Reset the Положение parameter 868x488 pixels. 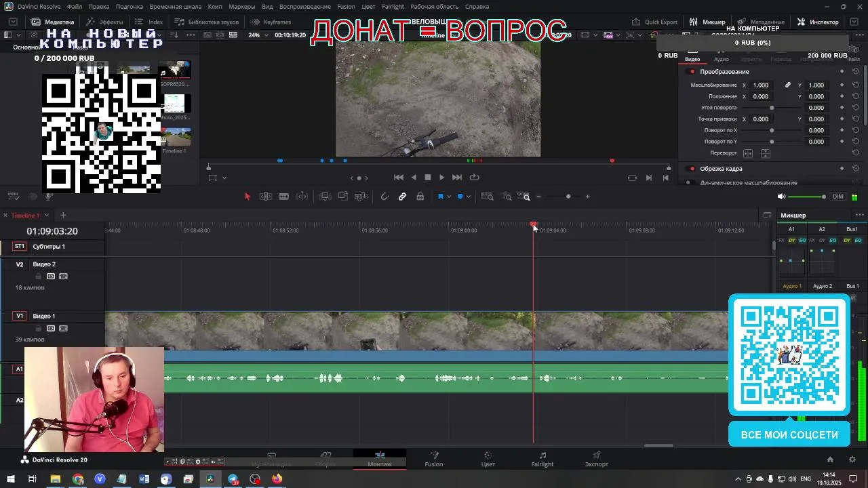(x=856, y=96)
